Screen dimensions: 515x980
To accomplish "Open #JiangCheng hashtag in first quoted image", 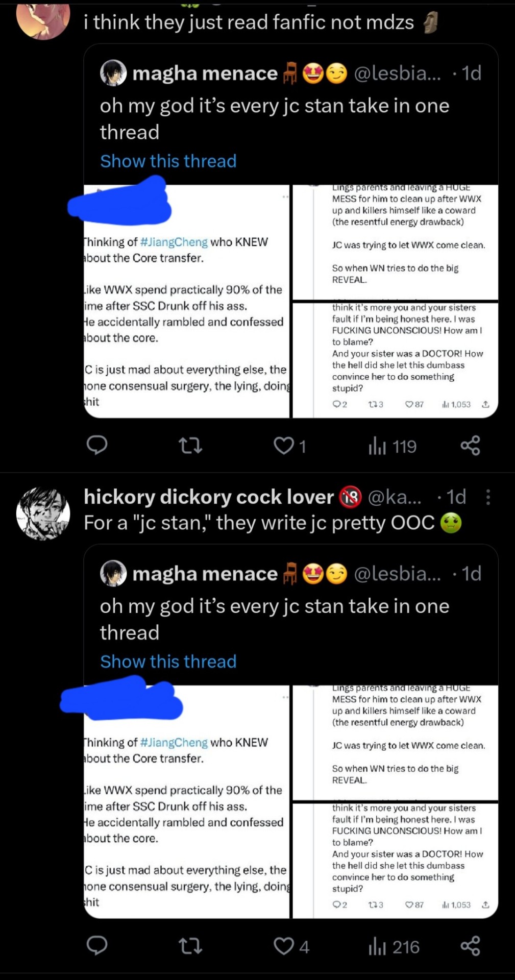I will pyautogui.click(x=174, y=242).
